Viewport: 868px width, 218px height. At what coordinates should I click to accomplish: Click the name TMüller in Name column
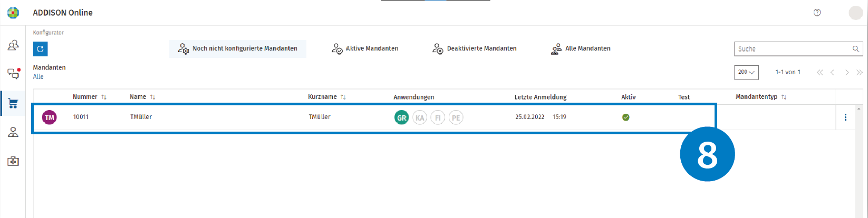[x=141, y=117]
